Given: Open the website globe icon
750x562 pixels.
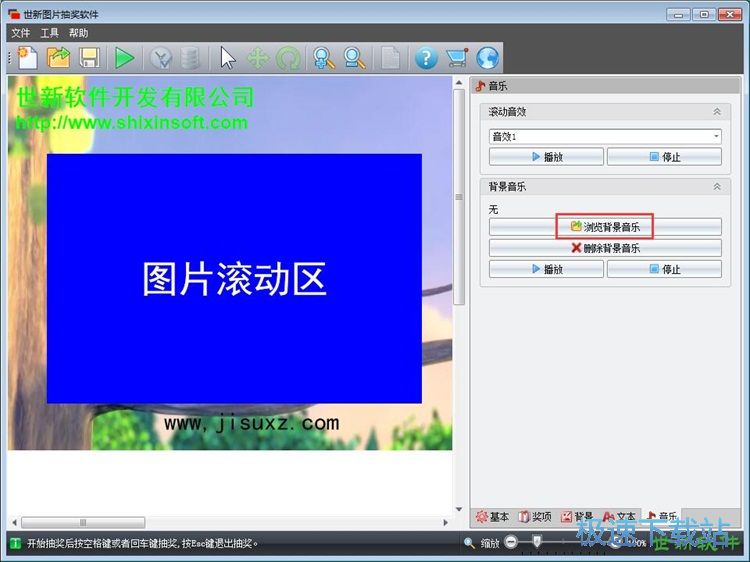Looking at the screenshot, I should (x=487, y=58).
